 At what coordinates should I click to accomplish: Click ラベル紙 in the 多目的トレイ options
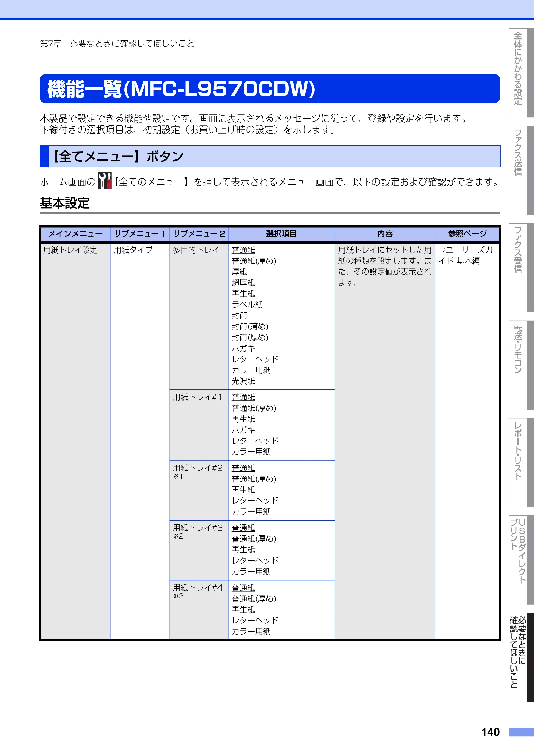click(x=247, y=305)
